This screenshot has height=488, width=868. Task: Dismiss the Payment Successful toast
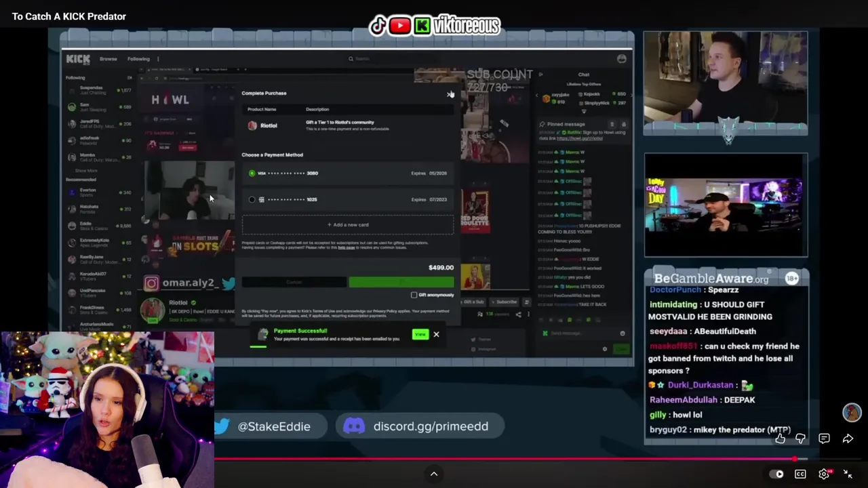[x=436, y=334]
